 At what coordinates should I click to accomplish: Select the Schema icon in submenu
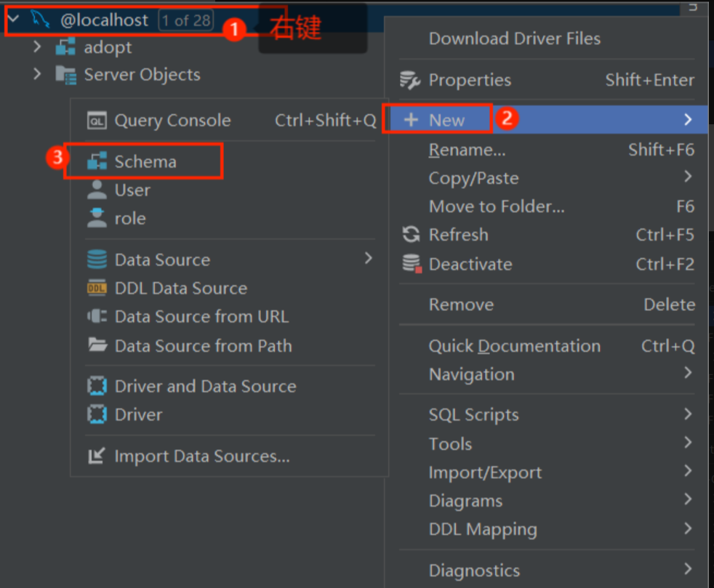click(x=97, y=162)
